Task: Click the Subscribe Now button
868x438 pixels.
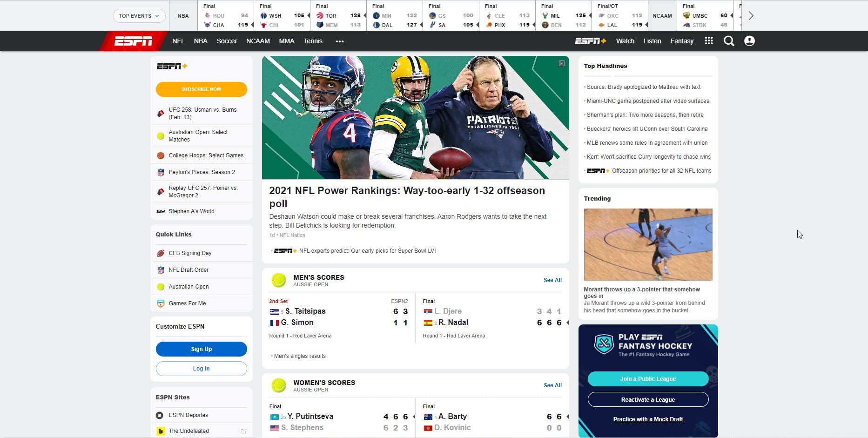Action: click(x=201, y=89)
